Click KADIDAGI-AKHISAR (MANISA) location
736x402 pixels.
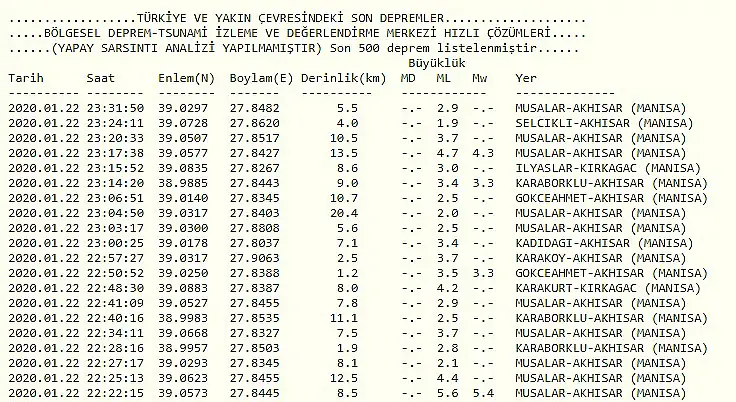[x=604, y=243]
